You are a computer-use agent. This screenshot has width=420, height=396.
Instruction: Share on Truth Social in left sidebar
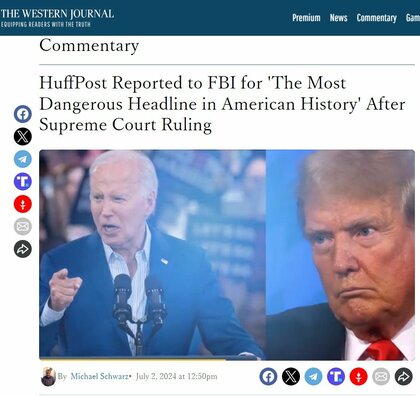pos(23,181)
